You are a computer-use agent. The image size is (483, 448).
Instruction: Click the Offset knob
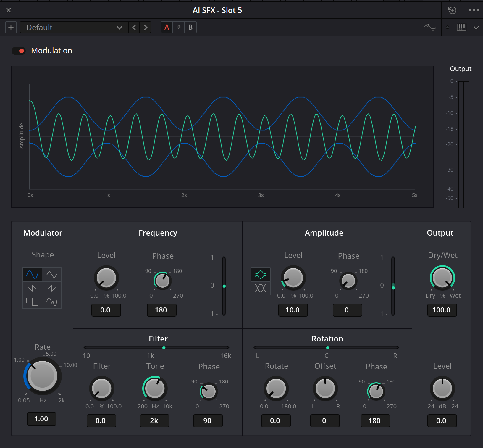pyautogui.click(x=325, y=388)
